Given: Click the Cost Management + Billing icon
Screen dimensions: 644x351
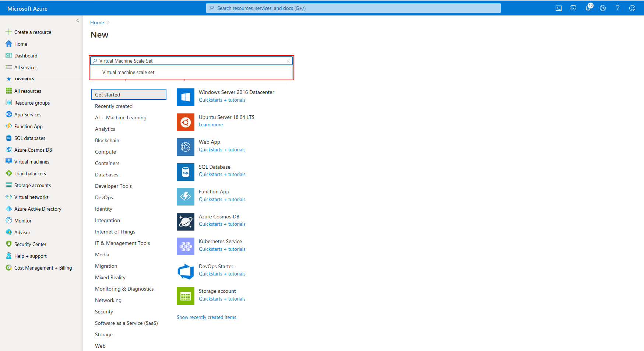Looking at the screenshot, I should [x=9, y=268].
